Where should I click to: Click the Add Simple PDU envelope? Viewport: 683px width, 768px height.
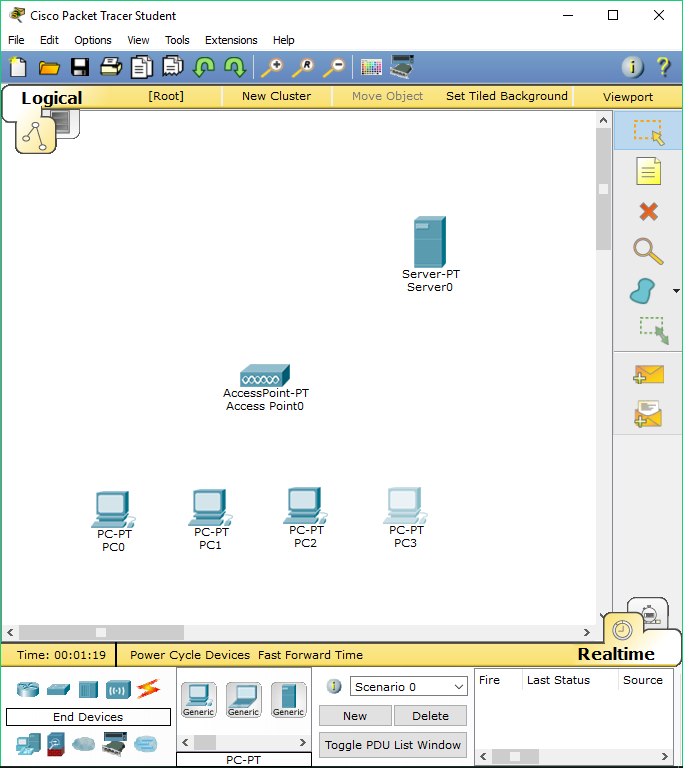(x=648, y=374)
